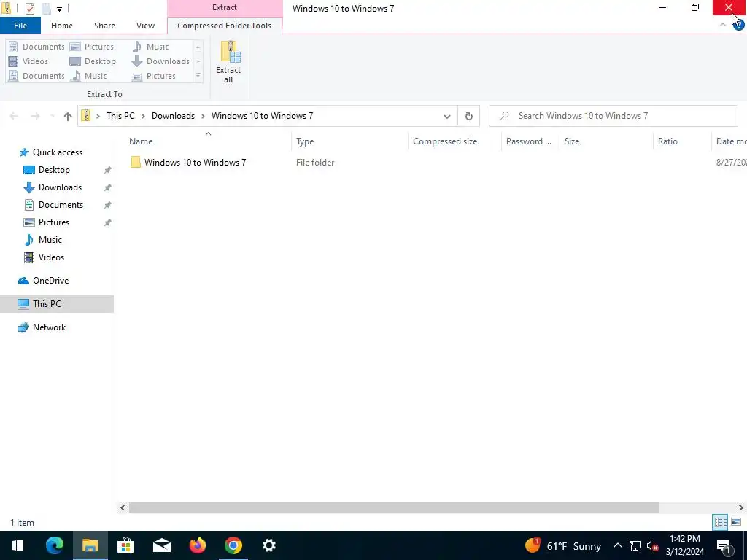Image resolution: width=747 pixels, height=560 pixels.
Task: Go forward with the Forward arrow
Action: click(35, 116)
